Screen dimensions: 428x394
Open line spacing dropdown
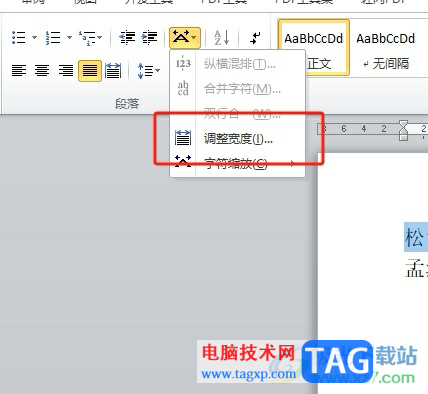pos(149,71)
